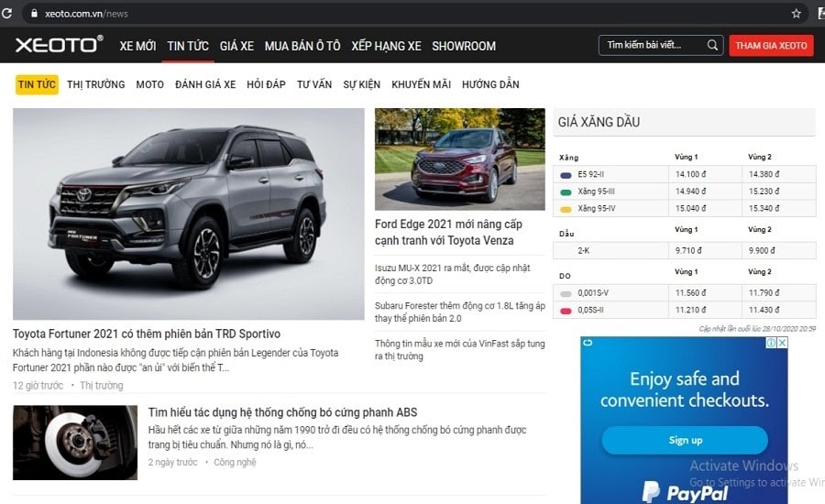Screen dimensions: 825x504
Task: Open the red Ford Edge image
Action: click(x=460, y=159)
